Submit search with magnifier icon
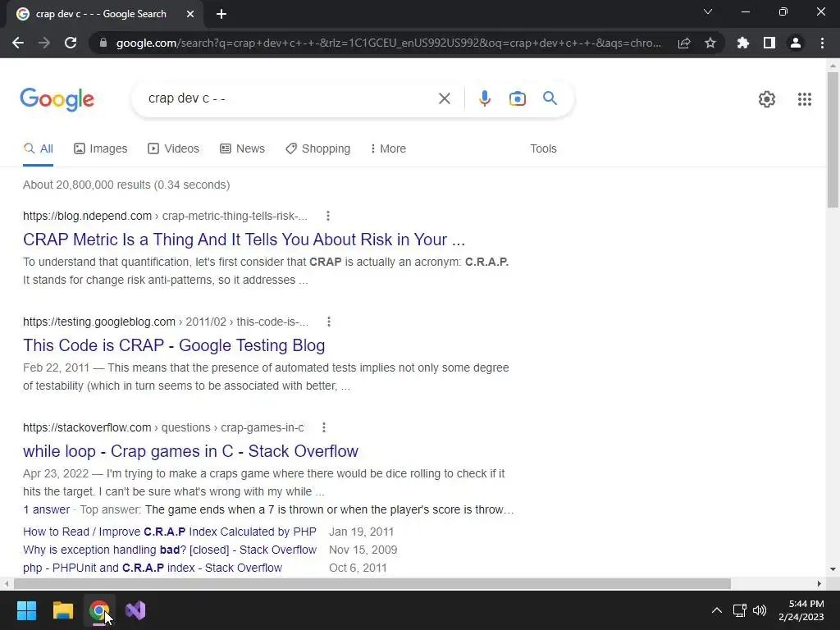840x630 pixels. coord(550,98)
